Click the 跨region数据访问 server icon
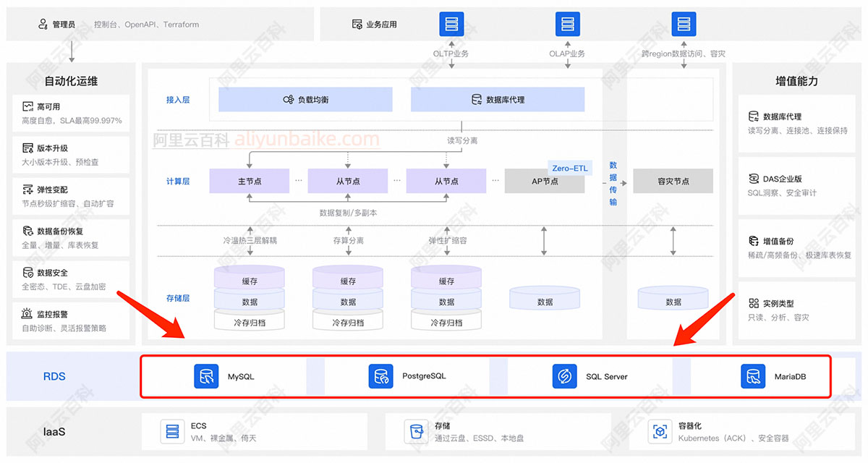868x463 pixels. click(684, 24)
